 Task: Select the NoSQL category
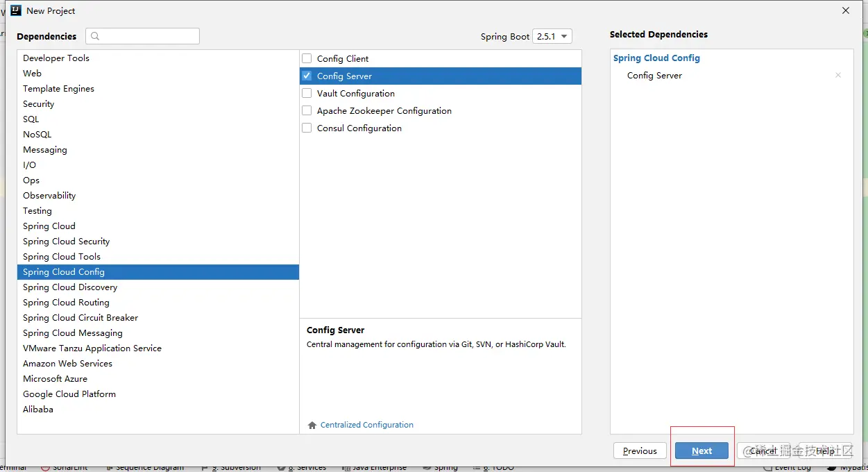tap(158, 135)
